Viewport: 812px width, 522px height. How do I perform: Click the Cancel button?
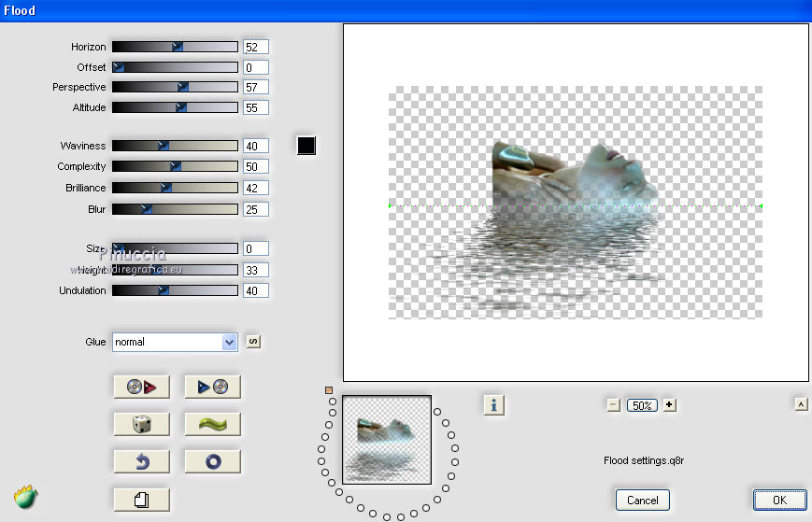coord(642,500)
